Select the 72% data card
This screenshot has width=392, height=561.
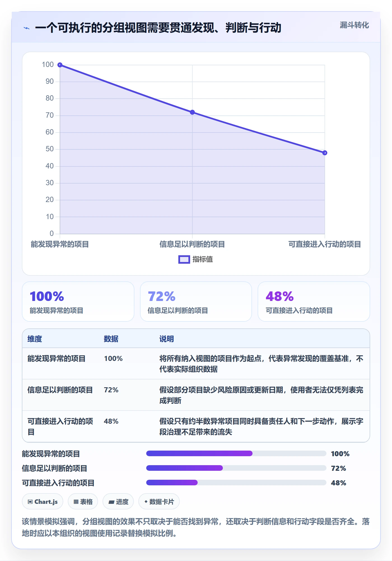pyautogui.click(x=196, y=302)
